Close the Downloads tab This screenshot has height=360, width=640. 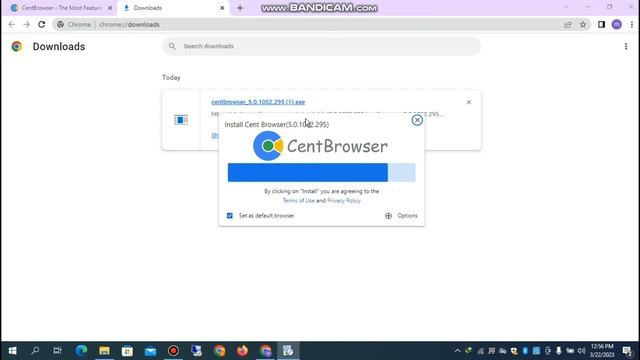tap(222, 8)
